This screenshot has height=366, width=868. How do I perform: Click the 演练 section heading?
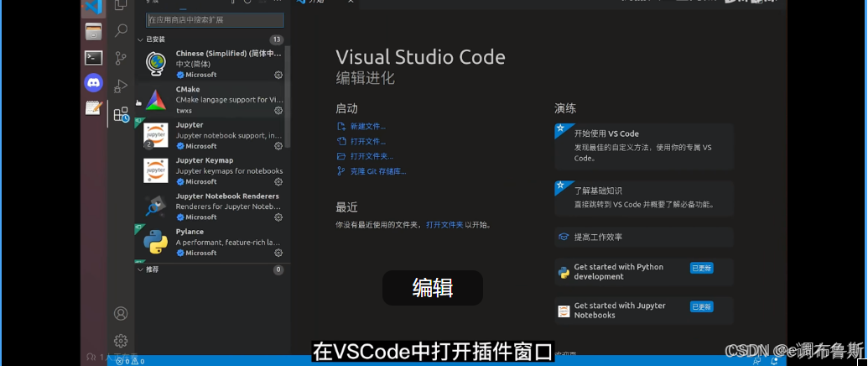pos(565,108)
